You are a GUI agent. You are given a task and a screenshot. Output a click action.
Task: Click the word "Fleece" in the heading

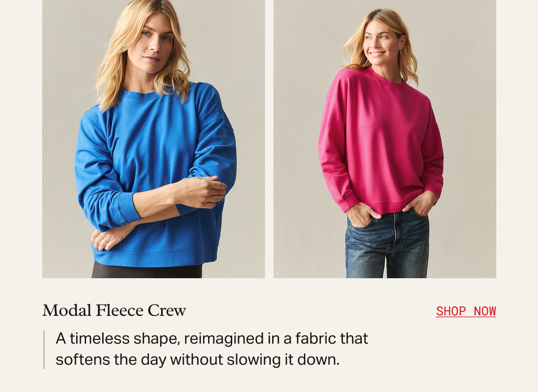[119, 310]
